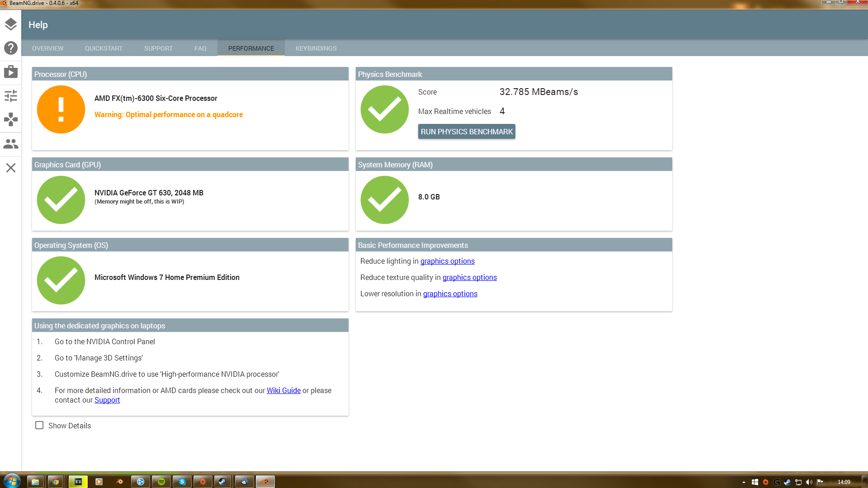
Task: Open Spotify from the taskbar
Action: point(161,482)
